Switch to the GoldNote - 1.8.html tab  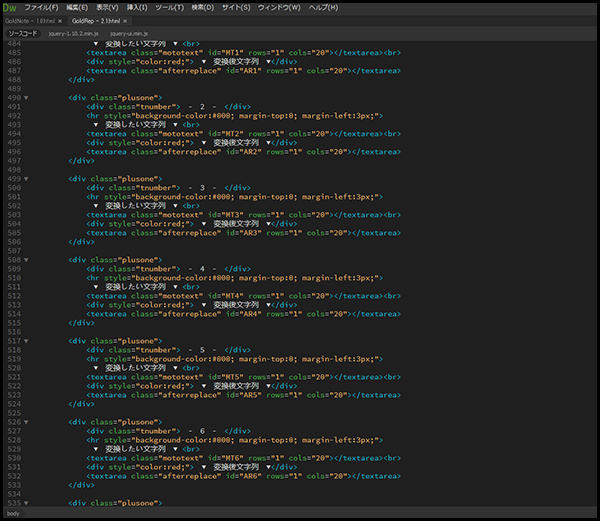[30, 20]
